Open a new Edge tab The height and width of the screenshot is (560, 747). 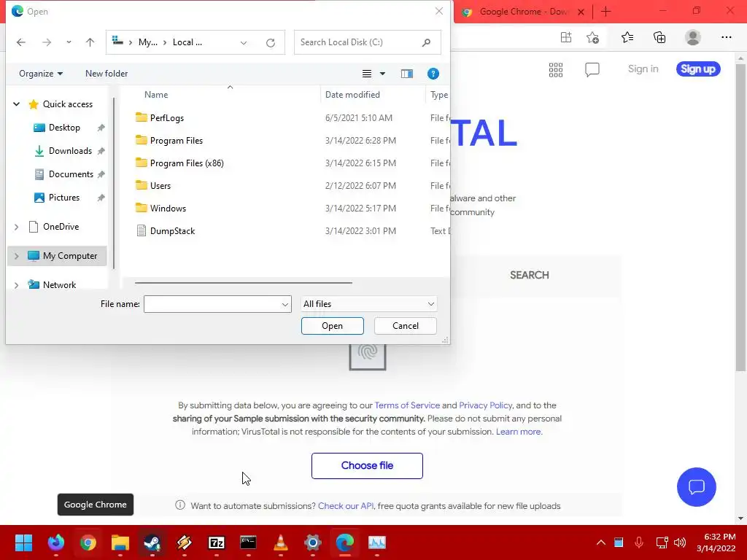click(x=606, y=12)
